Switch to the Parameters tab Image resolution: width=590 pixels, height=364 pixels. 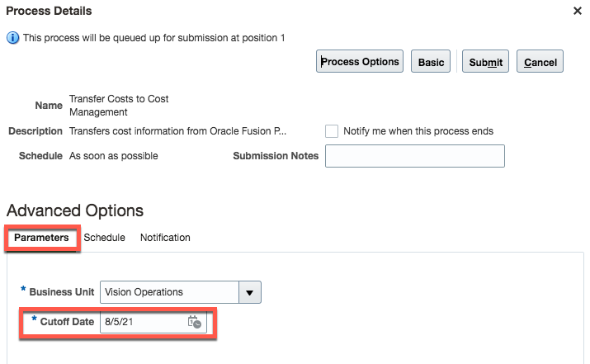coord(41,238)
